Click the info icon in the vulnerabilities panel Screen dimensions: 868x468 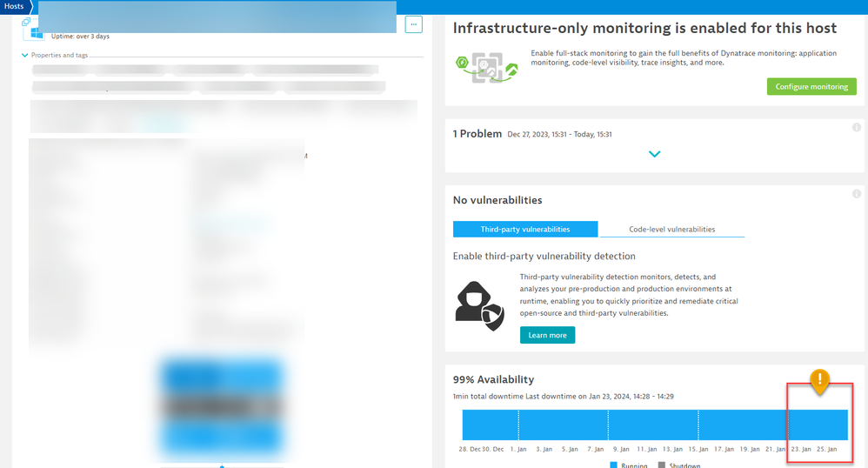pyautogui.click(x=857, y=194)
